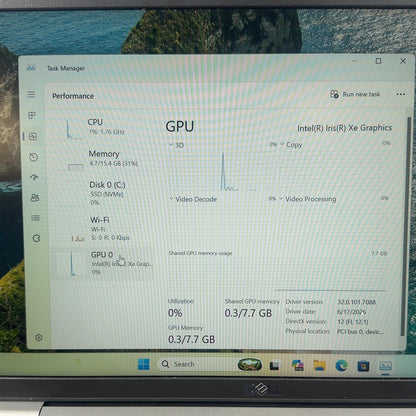416x416 pixels.
Task: Click the Driver date value
Action: click(x=352, y=312)
